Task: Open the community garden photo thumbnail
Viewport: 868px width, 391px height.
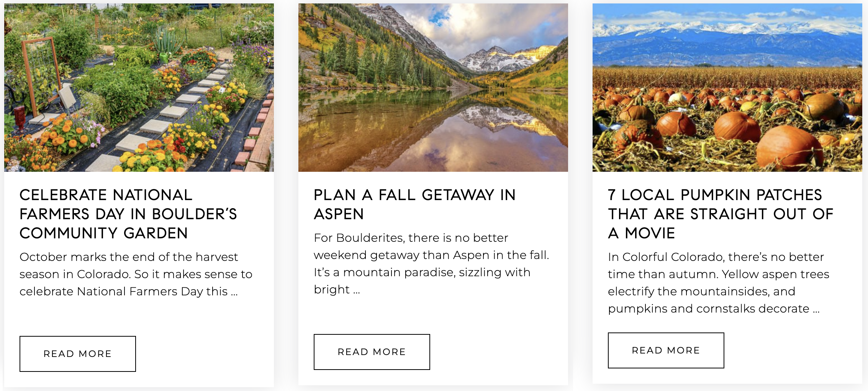Action: (x=139, y=87)
